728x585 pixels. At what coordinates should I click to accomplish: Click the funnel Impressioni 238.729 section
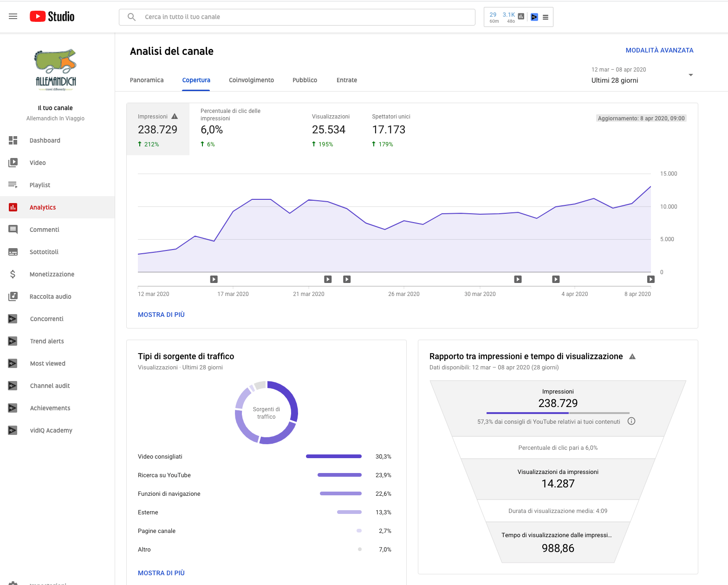[x=558, y=408]
